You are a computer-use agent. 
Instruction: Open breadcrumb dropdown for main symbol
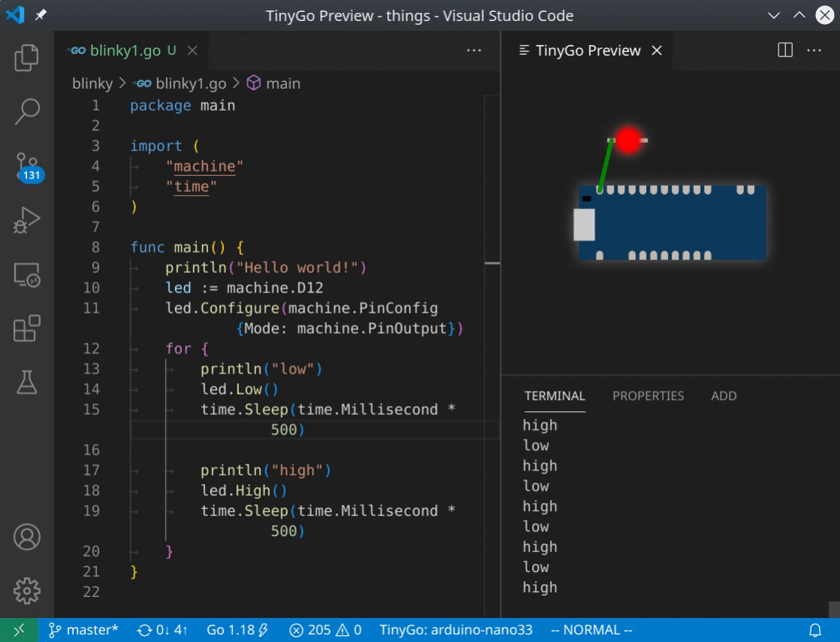coord(283,83)
